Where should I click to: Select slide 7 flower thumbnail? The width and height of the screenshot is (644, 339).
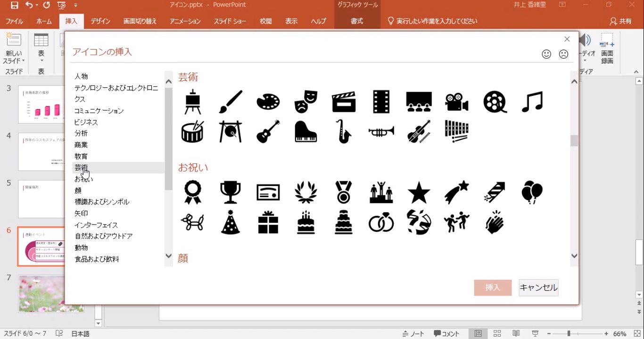(x=51, y=294)
